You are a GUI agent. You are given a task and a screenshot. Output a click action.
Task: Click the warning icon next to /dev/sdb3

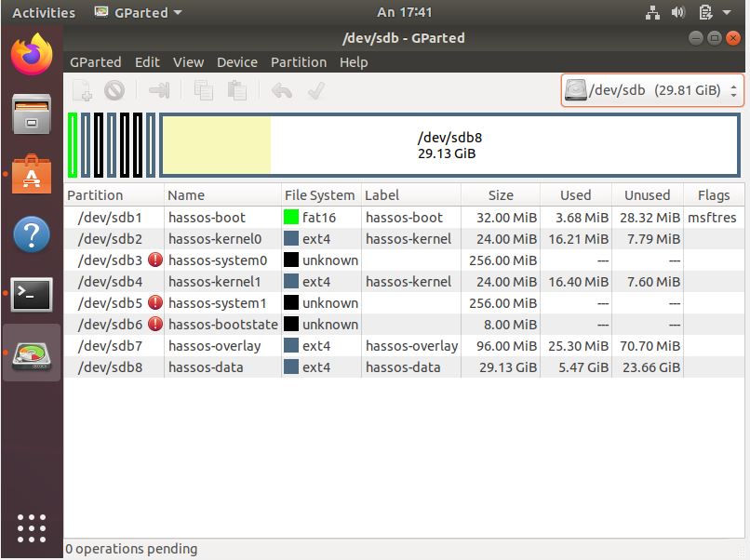(155, 260)
